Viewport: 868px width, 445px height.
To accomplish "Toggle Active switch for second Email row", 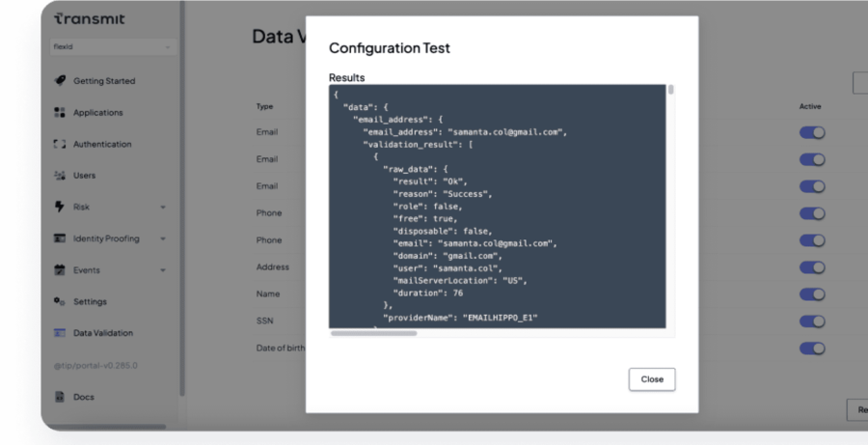I will 812,159.
